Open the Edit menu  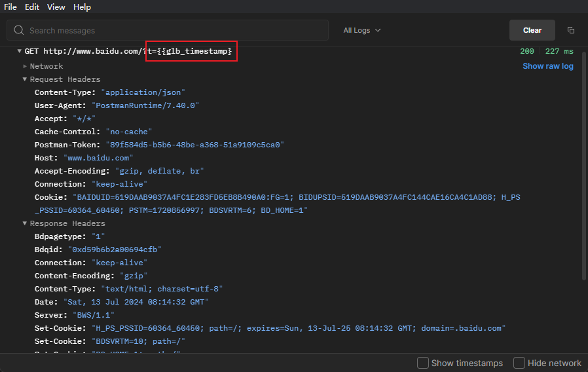(32, 7)
